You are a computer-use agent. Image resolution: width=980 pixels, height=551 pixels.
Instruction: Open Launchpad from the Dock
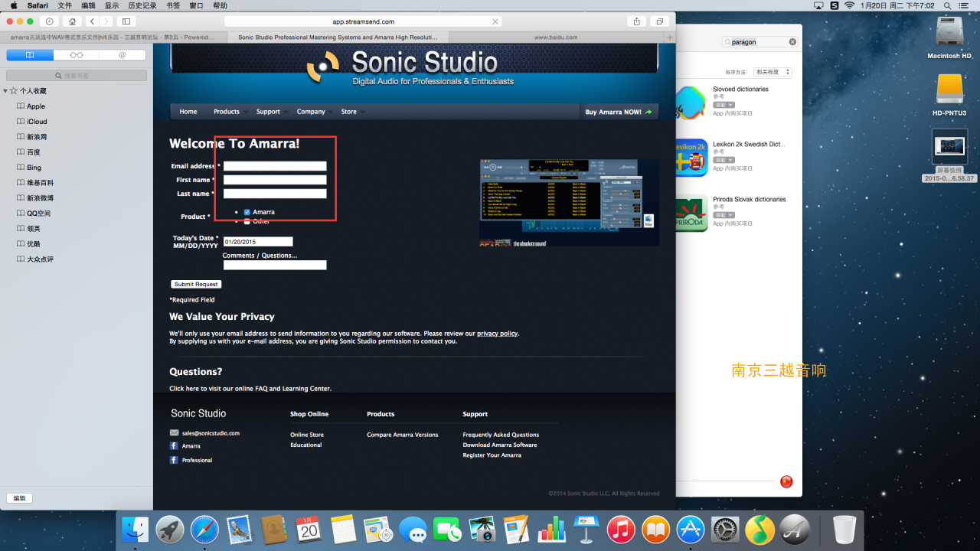pos(170,530)
